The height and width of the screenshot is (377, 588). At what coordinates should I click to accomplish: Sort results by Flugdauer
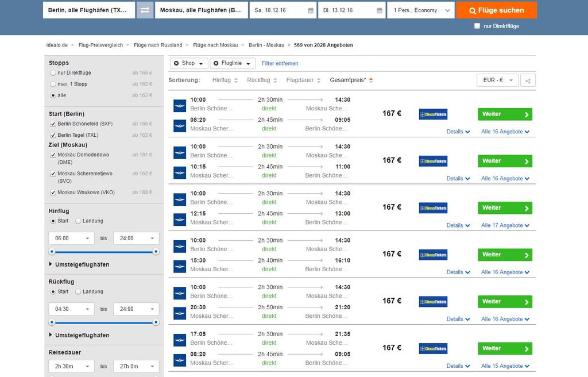[x=303, y=80]
